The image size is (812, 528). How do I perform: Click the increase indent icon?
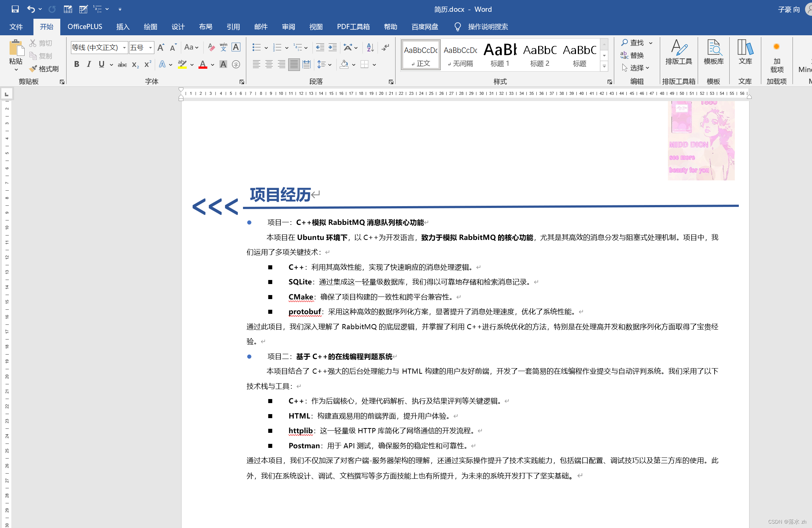click(333, 47)
